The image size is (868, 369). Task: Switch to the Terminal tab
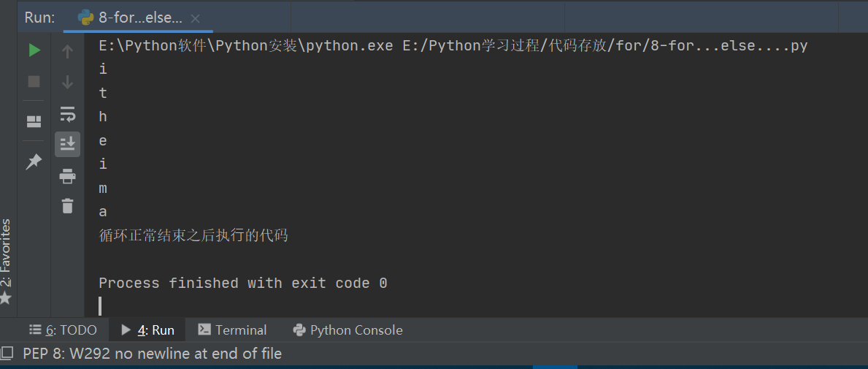(233, 330)
